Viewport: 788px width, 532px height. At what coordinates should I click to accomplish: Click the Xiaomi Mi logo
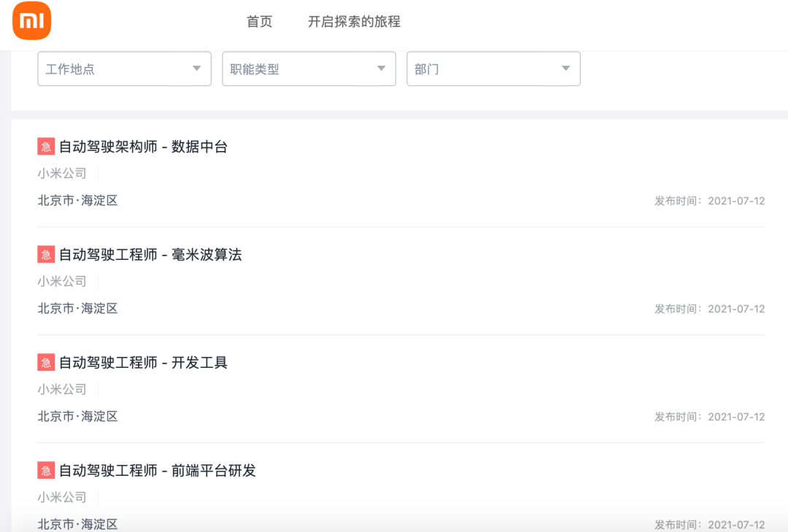(31, 20)
